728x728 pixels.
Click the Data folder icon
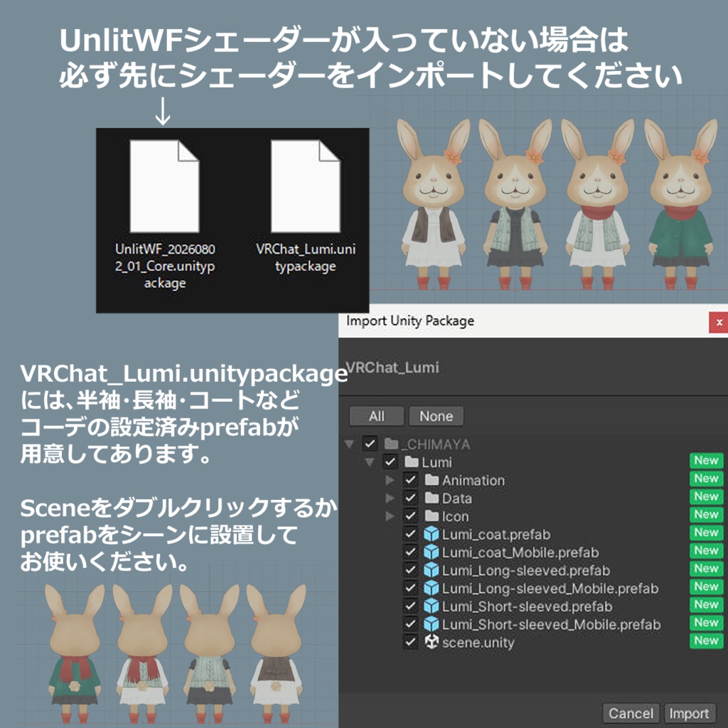pos(432,498)
